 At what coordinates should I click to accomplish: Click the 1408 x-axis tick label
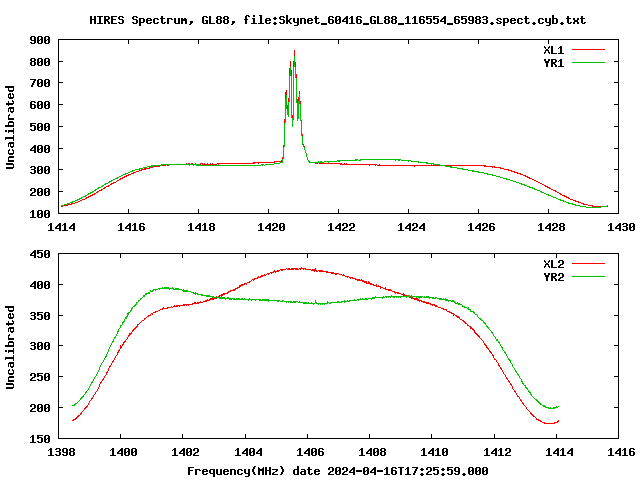point(372,452)
